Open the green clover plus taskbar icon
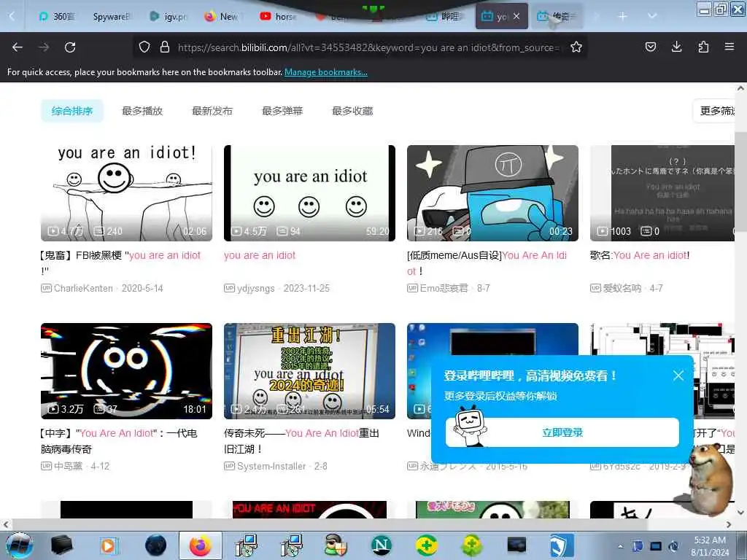Viewport: 747px width, 560px height. pos(471,545)
